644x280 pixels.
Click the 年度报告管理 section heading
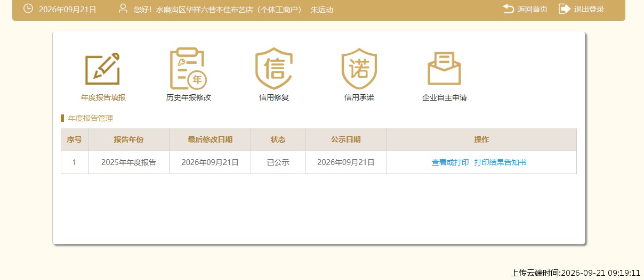click(91, 118)
